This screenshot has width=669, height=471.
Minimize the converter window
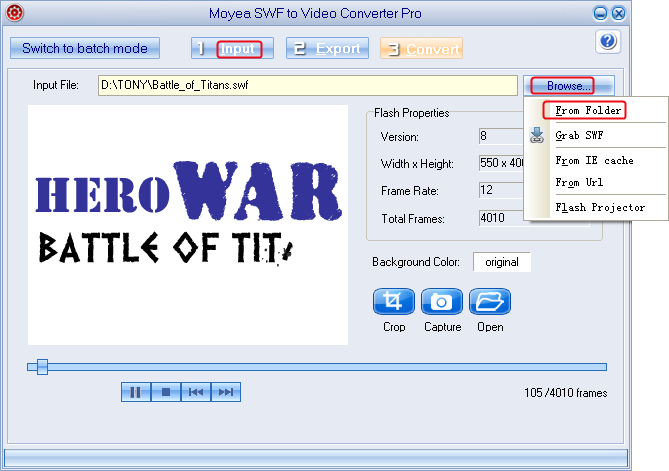click(600, 13)
